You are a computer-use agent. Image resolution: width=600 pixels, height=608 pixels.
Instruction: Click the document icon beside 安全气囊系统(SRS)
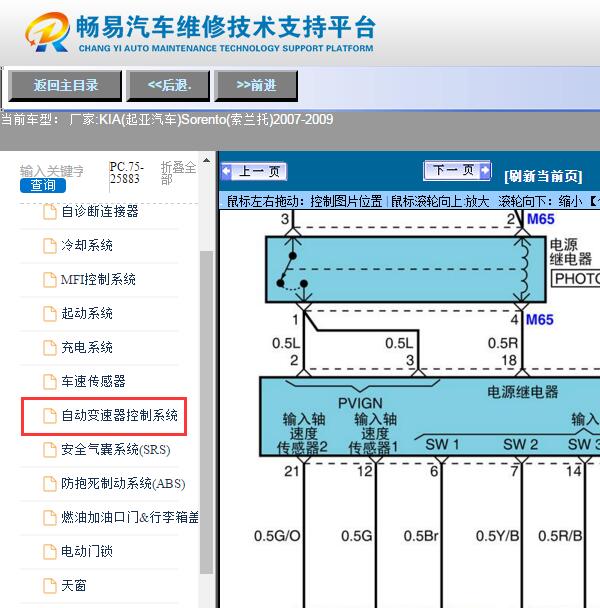pos(50,449)
